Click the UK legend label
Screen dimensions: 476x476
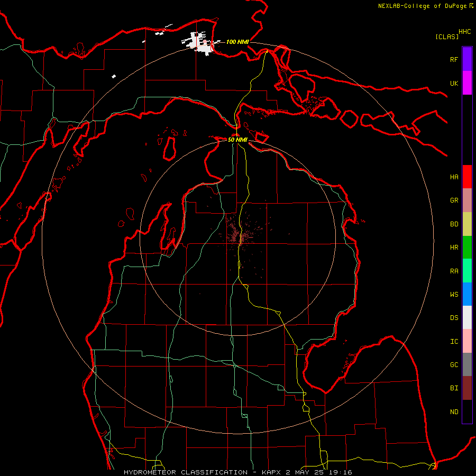click(454, 83)
